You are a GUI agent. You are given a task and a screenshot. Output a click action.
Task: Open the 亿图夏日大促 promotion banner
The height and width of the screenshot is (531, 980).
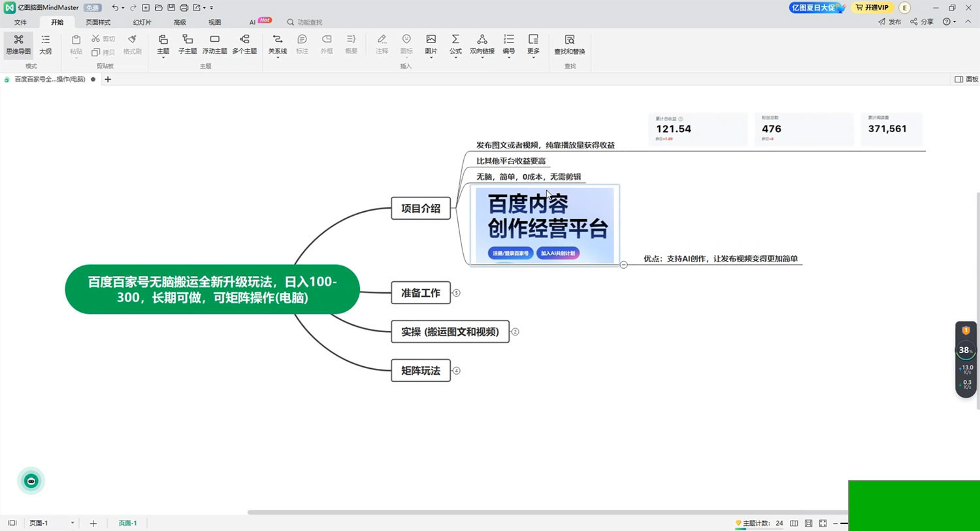[817, 7]
